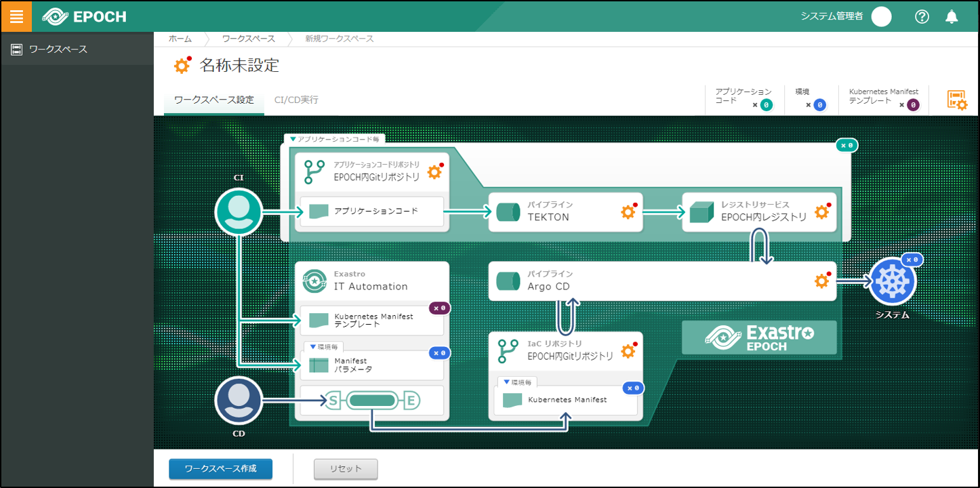Click the ×0 badge on application code block

[846, 145]
